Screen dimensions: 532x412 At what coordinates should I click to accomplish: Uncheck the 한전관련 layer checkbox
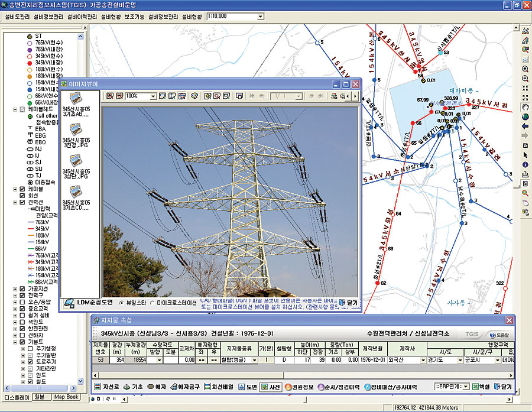[x=22, y=327]
